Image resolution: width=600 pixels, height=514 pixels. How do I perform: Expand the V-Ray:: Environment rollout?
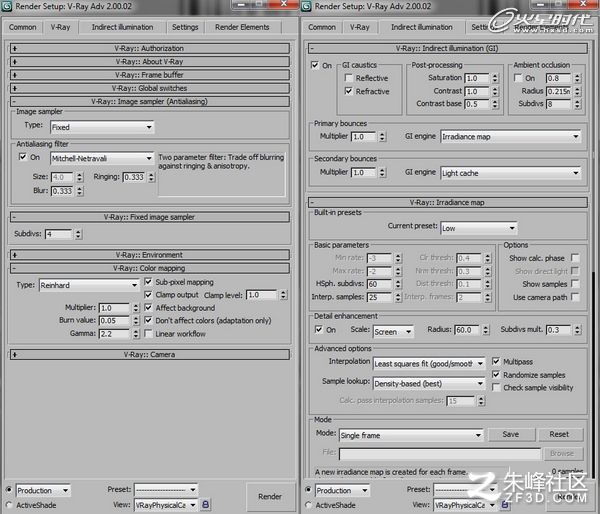[x=149, y=255]
